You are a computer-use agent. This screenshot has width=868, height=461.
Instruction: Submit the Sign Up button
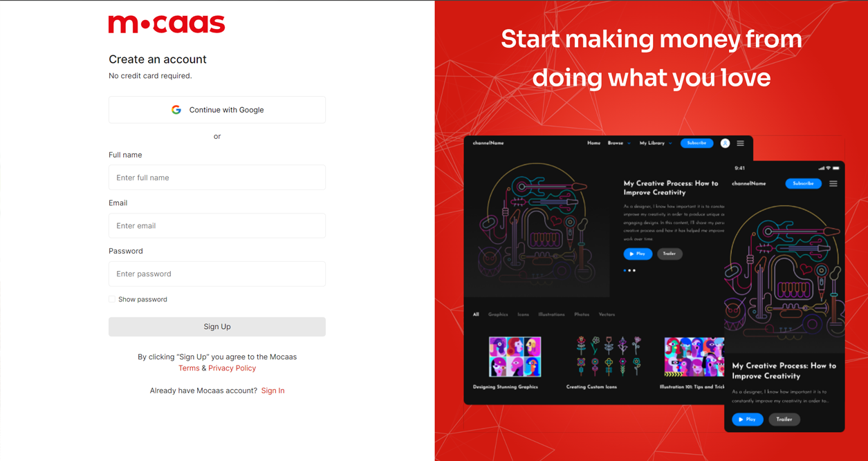(217, 327)
